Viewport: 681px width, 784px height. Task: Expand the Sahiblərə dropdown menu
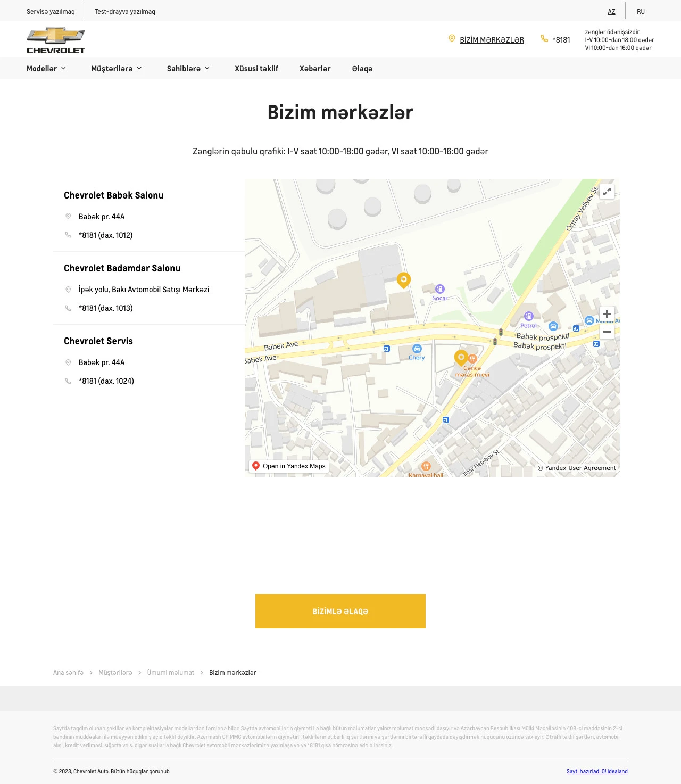188,69
